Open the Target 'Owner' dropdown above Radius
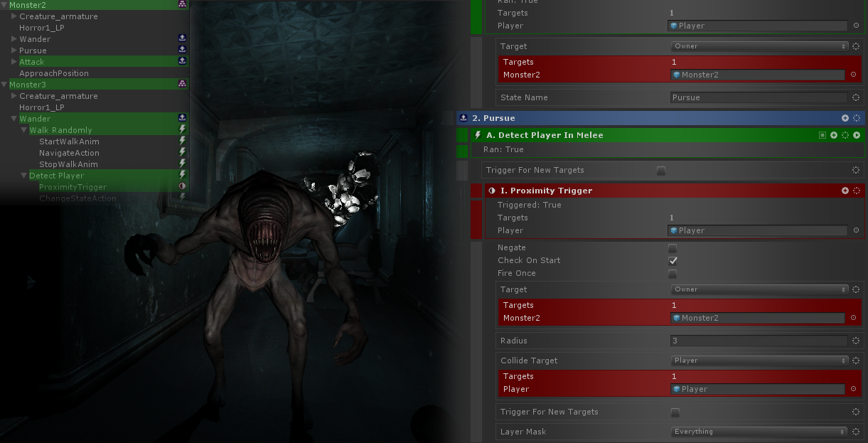Viewport: 868px width, 443px height. [759, 289]
